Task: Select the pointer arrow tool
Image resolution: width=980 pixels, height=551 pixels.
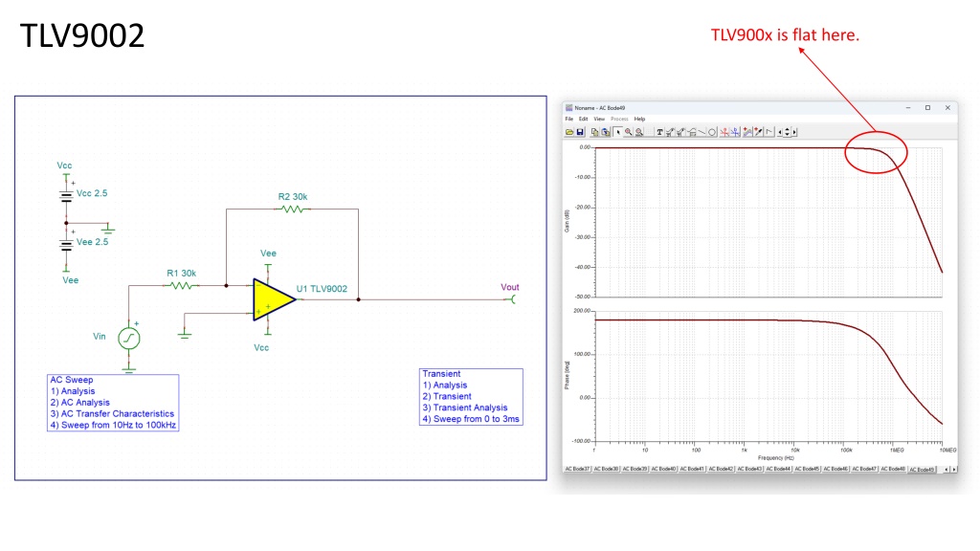Action: [617, 132]
